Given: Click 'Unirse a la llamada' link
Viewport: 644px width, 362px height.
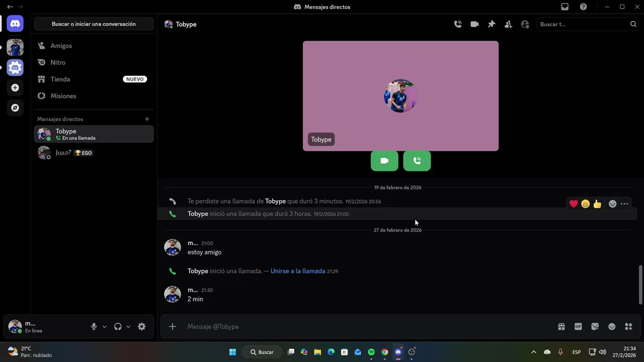Looking at the screenshot, I should [x=298, y=271].
